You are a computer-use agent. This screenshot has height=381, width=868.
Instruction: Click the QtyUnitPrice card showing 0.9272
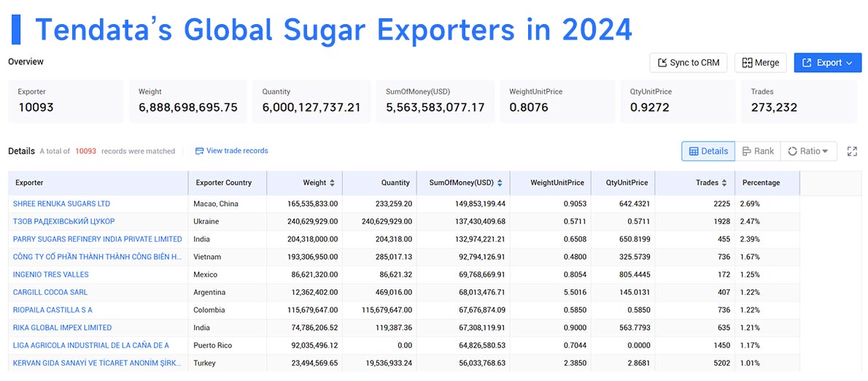point(678,101)
